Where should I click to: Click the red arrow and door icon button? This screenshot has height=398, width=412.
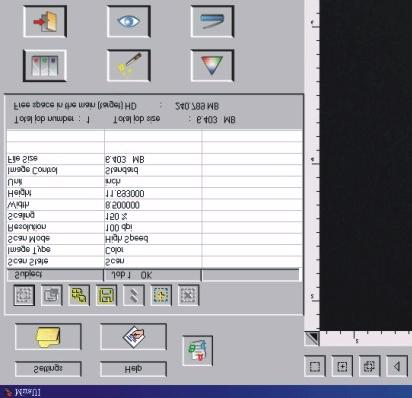click(x=45, y=22)
